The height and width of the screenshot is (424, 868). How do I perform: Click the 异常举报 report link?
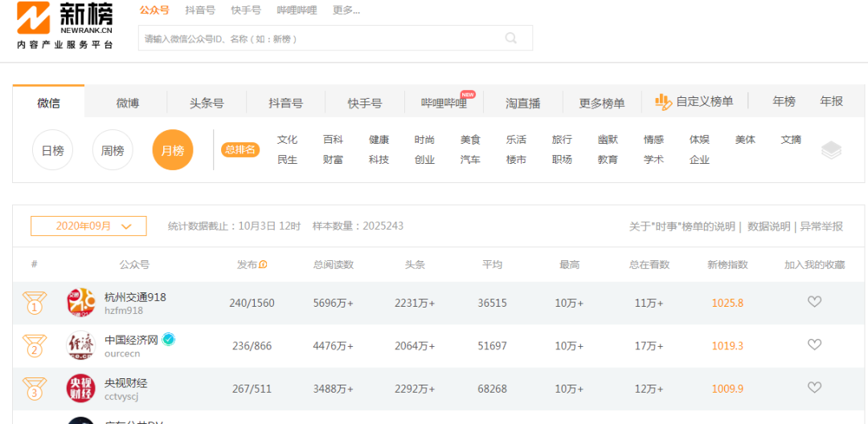(821, 226)
